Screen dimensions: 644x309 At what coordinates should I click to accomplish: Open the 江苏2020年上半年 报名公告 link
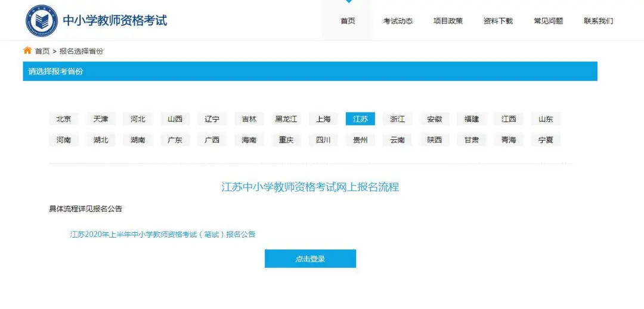pyautogui.click(x=163, y=235)
